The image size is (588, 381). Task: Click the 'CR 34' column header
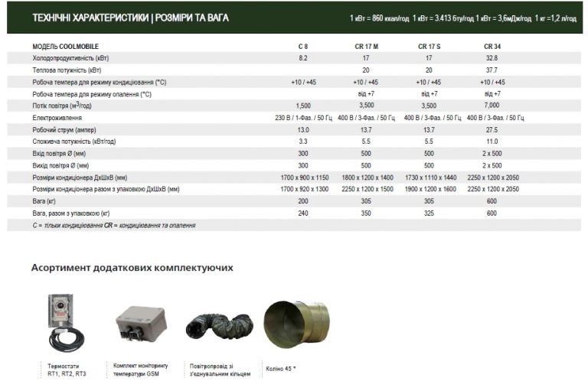[x=492, y=47]
